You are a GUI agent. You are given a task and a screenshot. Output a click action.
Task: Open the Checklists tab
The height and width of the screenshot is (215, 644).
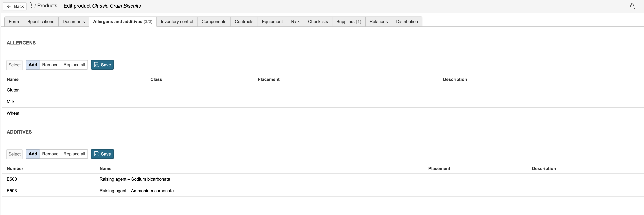click(x=318, y=22)
